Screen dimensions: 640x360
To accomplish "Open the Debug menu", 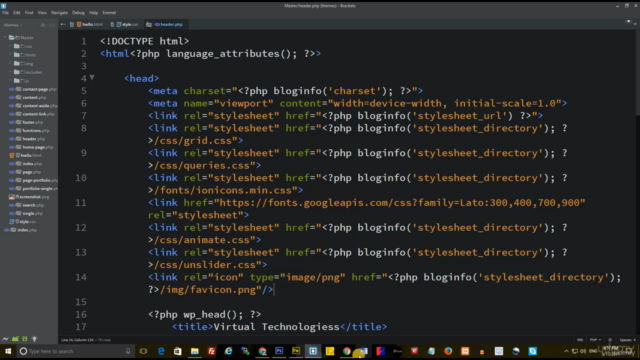I will (x=78, y=13).
